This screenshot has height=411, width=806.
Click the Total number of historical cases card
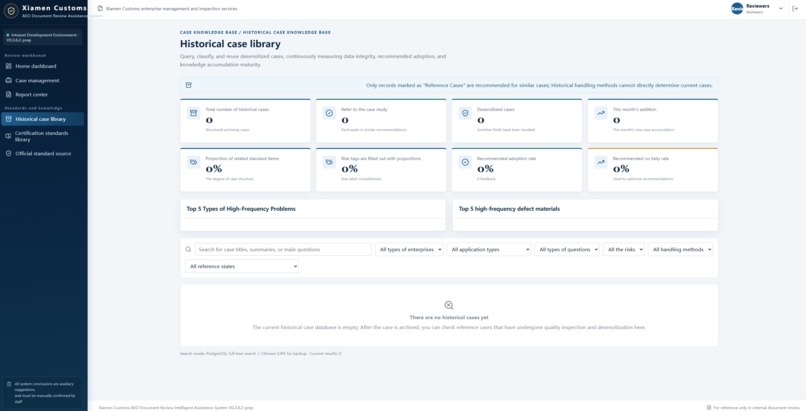[245, 121]
